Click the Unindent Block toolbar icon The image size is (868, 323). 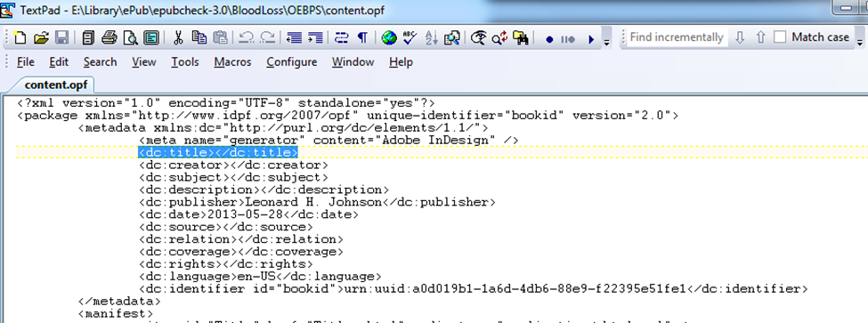tap(294, 37)
